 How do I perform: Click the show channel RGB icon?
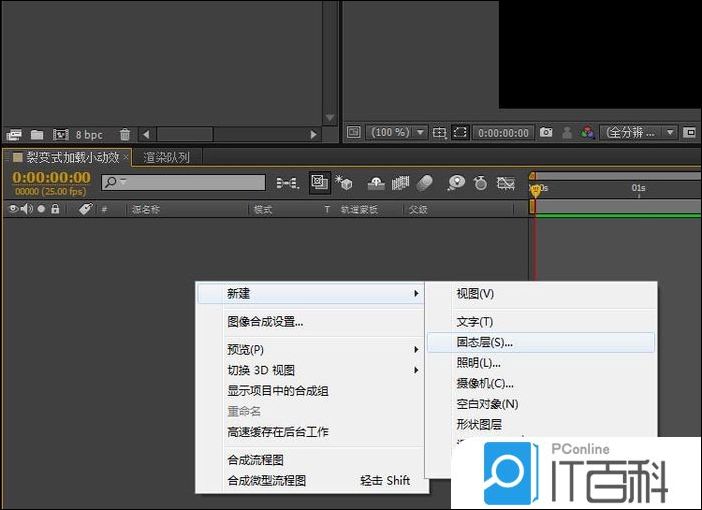pos(587,132)
